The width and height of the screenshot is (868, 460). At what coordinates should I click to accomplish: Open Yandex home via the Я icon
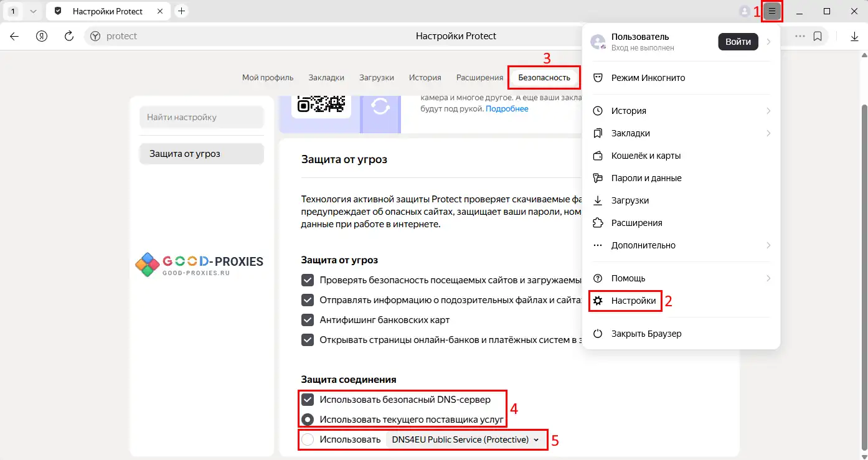point(42,36)
